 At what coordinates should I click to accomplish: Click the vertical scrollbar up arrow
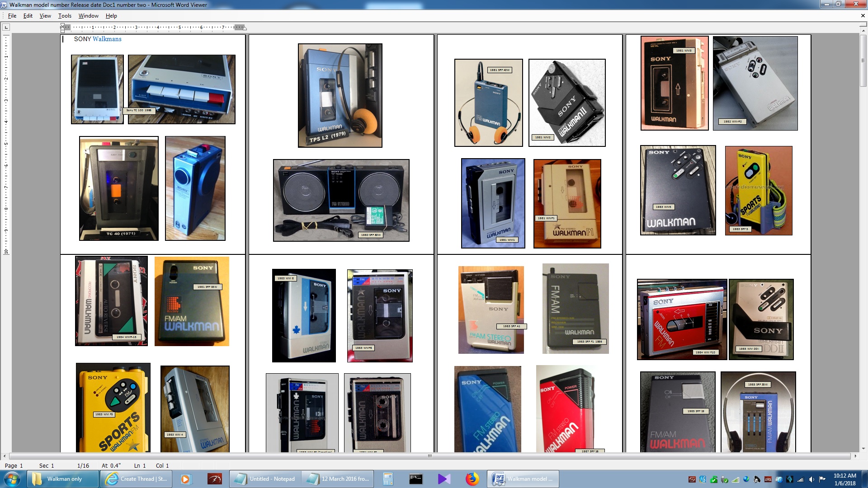[x=863, y=31]
